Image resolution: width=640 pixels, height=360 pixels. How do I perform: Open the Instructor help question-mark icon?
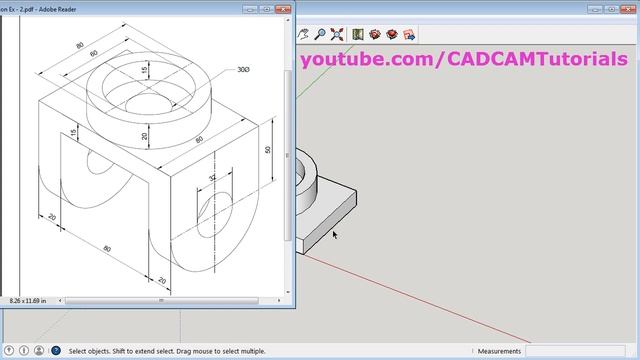coord(56,350)
